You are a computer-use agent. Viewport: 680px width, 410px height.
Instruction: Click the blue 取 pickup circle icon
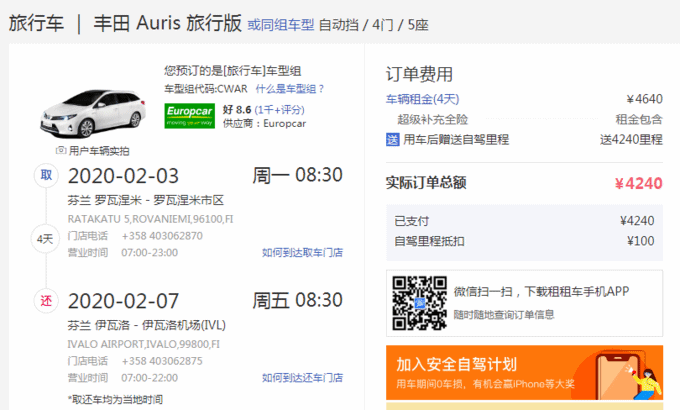point(46,175)
